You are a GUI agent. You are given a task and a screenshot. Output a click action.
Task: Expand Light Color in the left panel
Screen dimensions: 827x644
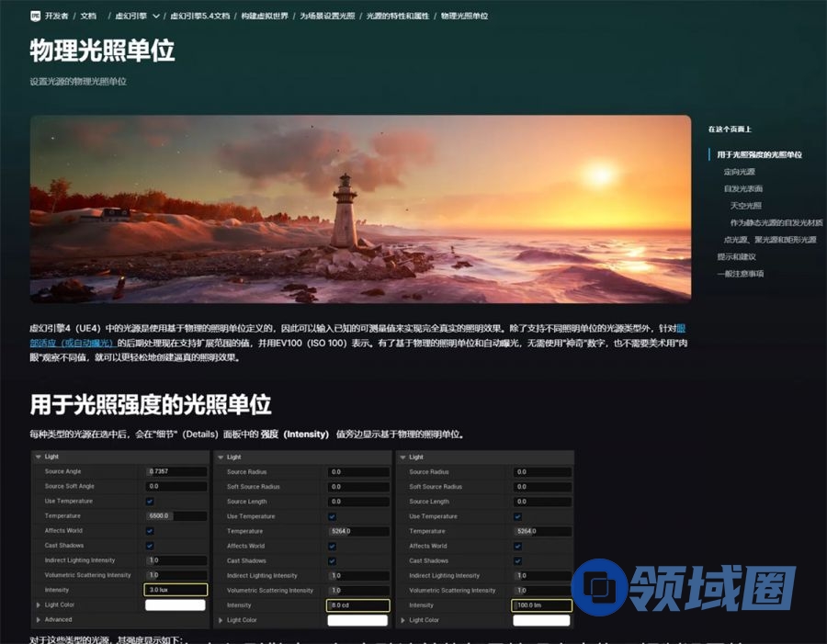(38, 604)
